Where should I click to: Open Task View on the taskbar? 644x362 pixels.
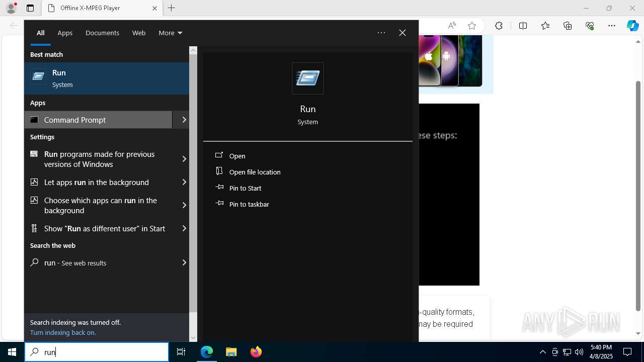coord(181,352)
